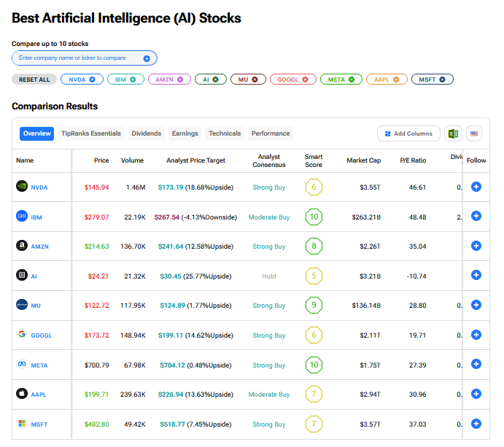Open the Dividends tab
Screen dimensions: 504x447
pyautogui.click(x=147, y=133)
